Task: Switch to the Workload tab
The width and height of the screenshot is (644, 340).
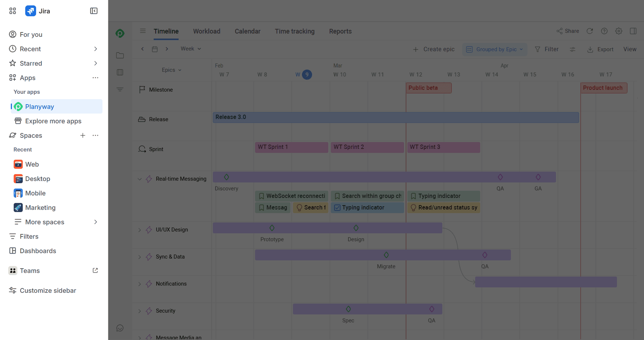Action: [207, 31]
